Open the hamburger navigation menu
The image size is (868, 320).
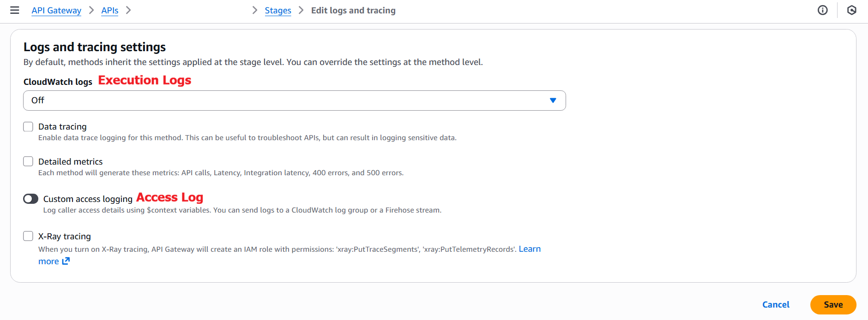[x=15, y=10]
